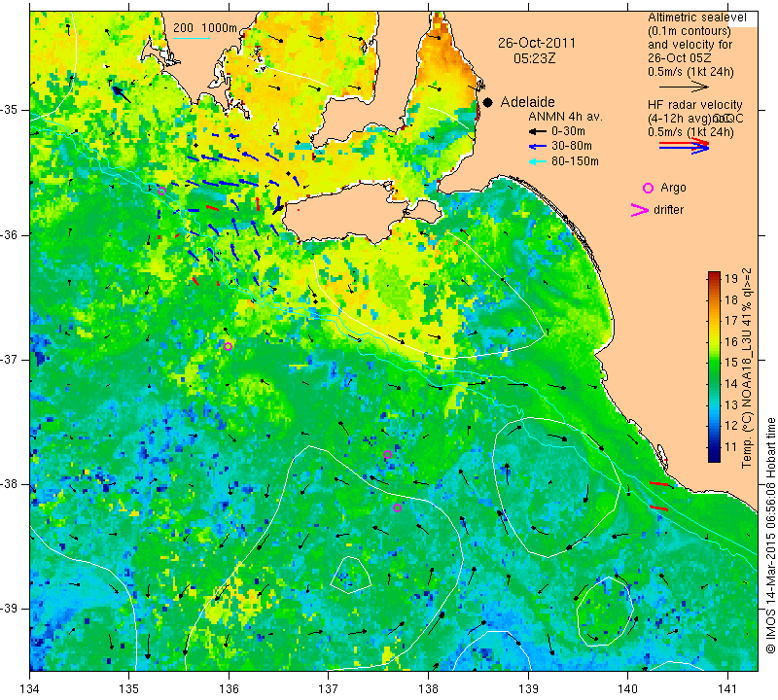Click the cyan 80-150m arrow in the ANMN legend
778x700 pixels.
pos(538,161)
